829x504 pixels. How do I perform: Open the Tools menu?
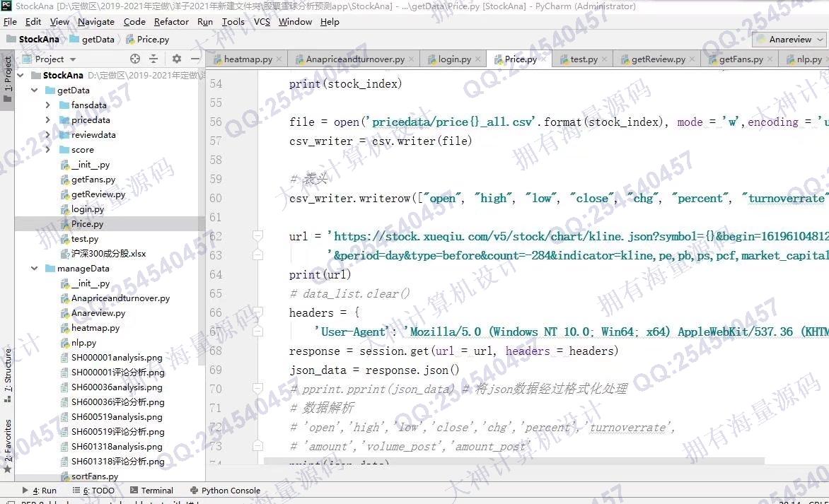tap(233, 22)
